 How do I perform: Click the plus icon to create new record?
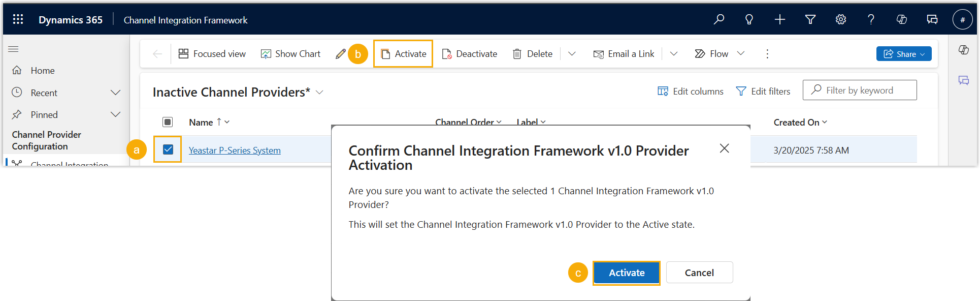(779, 19)
